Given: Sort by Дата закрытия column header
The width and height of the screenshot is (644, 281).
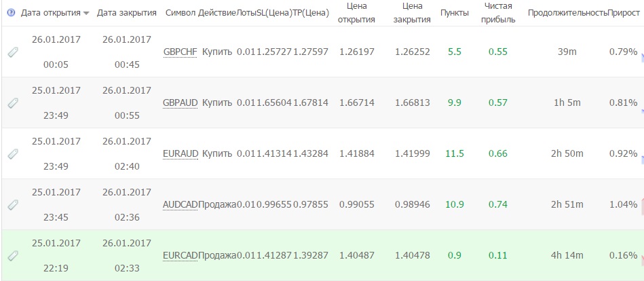Looking at the screenshot, I should pyautogui.click(x=127, y=13).
